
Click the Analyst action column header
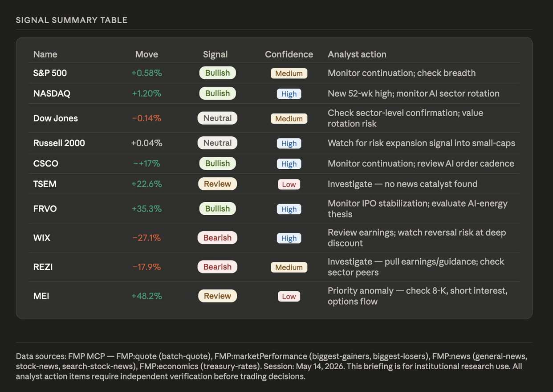tap(357, 54)
